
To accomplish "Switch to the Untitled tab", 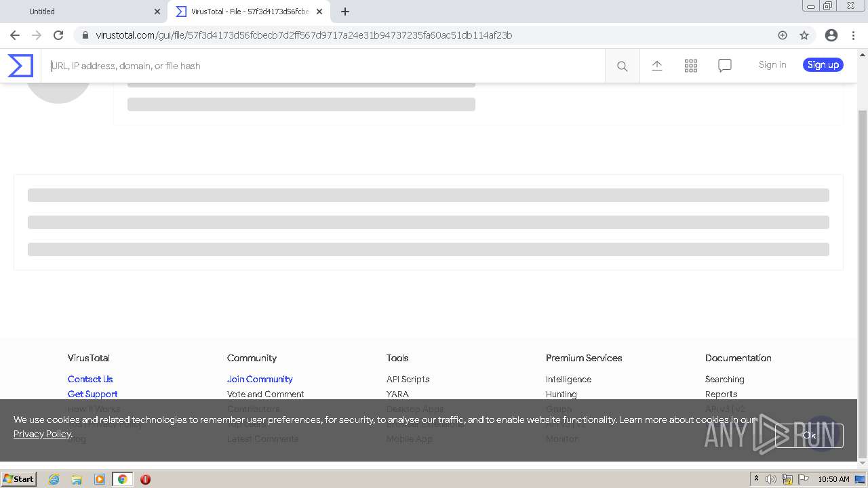I will [x=85, y=12].
